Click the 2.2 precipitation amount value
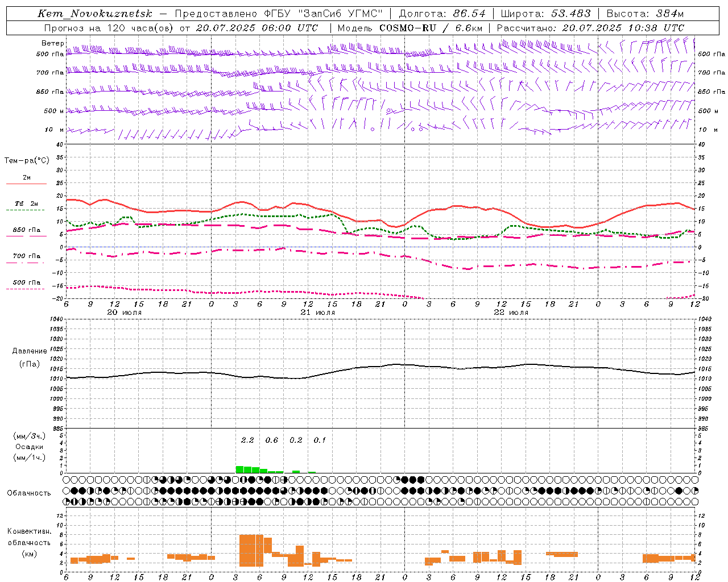The width and height of the screenshot is (728, 582). point(247,440)
